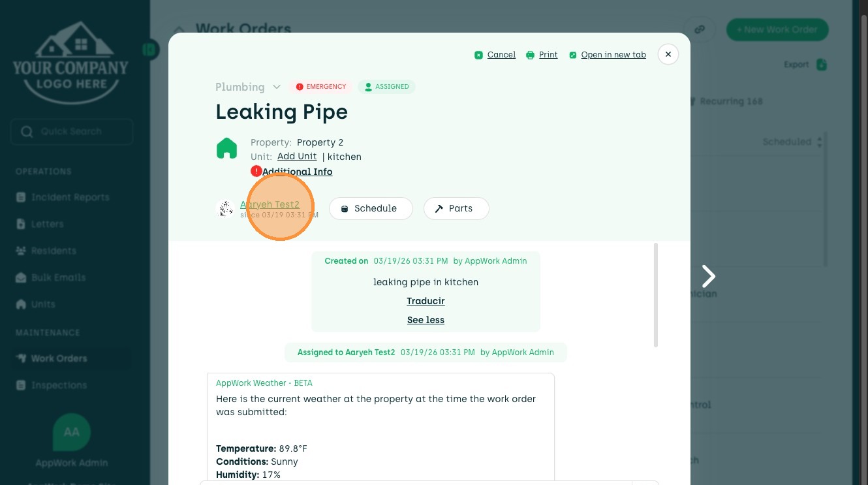
Task: Click the work order activity scrollbar
Action: [x=656, y=295]
